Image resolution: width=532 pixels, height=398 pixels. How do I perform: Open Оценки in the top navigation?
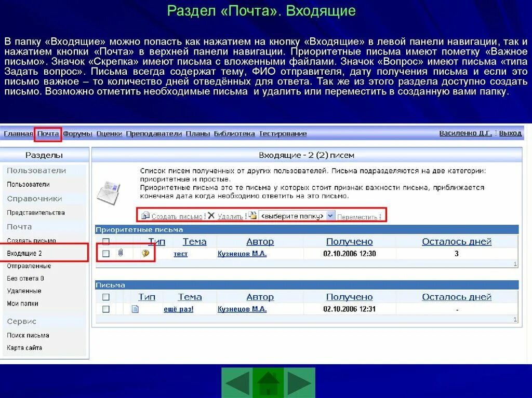[x=109, y=133]
